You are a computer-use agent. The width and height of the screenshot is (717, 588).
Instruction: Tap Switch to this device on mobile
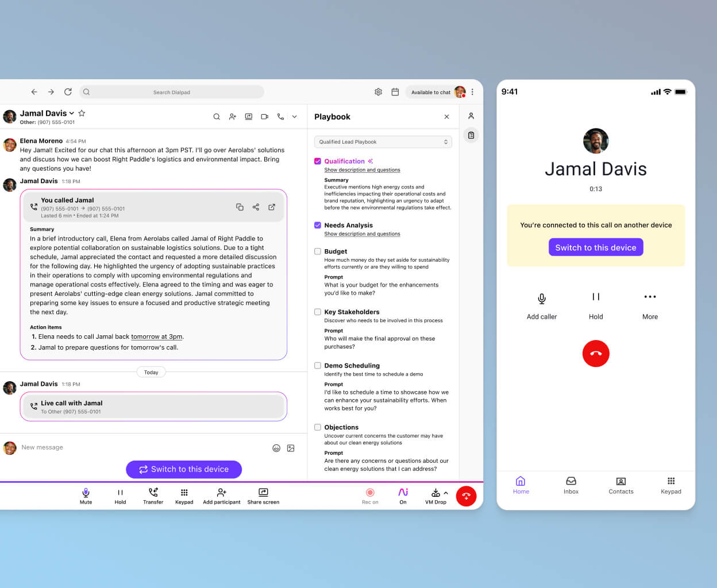596,247
